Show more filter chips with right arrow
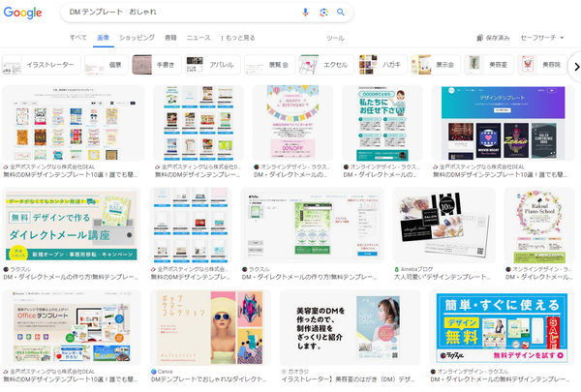The width and height of the screenshot is (581, 392). 576,67
